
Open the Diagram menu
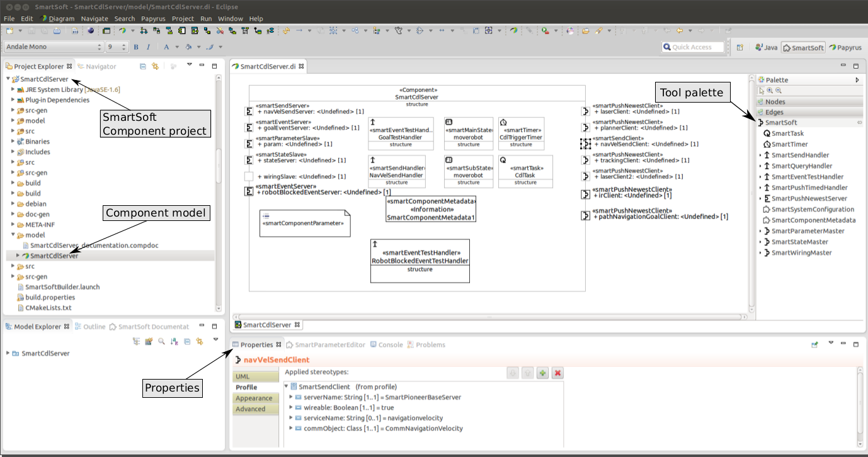point(58,19)
